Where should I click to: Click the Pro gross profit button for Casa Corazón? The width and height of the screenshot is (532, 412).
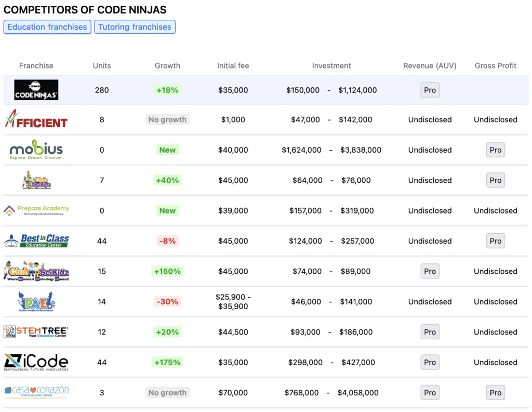[495, 393]
